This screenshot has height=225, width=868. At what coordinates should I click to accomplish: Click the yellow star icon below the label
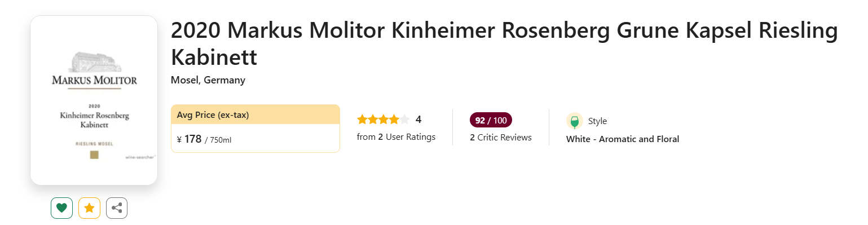pos(89,208)
